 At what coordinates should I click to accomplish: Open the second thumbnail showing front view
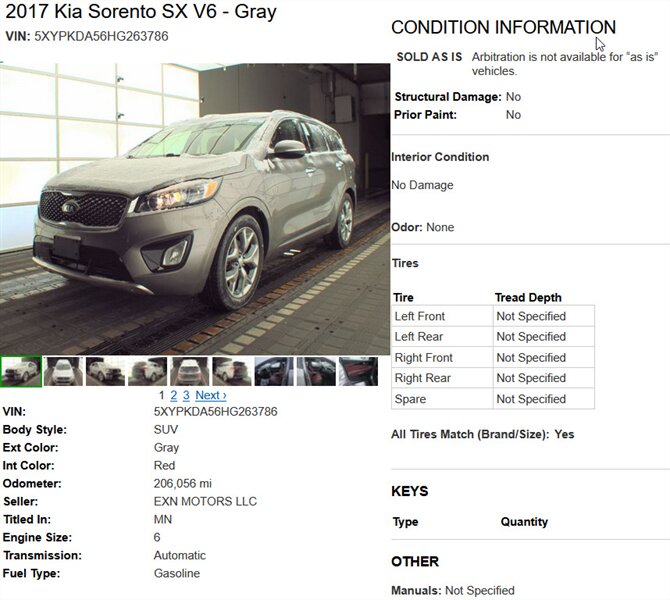(63, 371)
